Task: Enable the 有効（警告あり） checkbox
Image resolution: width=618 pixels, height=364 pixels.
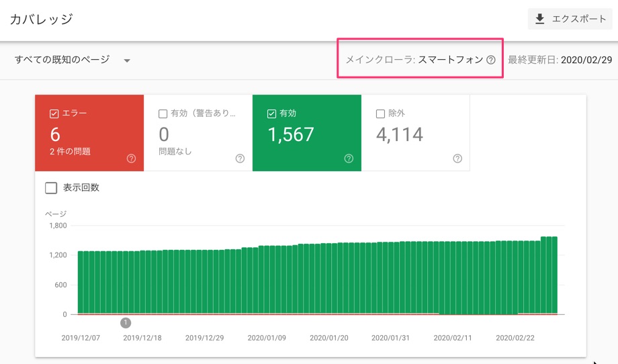Action: click(x=163, y=113)
